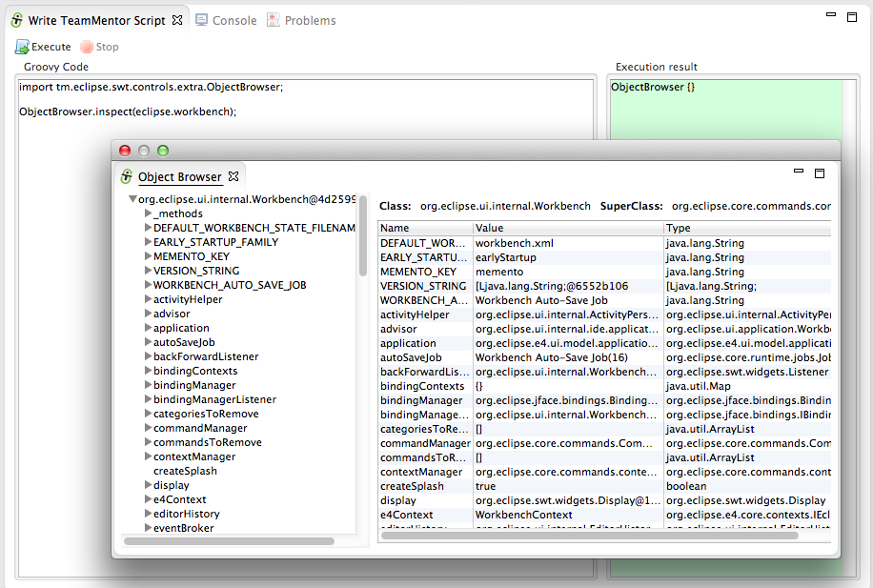Close the Object Browser tab
Viewport: 873px width, 588px height.
coord(233,176)
